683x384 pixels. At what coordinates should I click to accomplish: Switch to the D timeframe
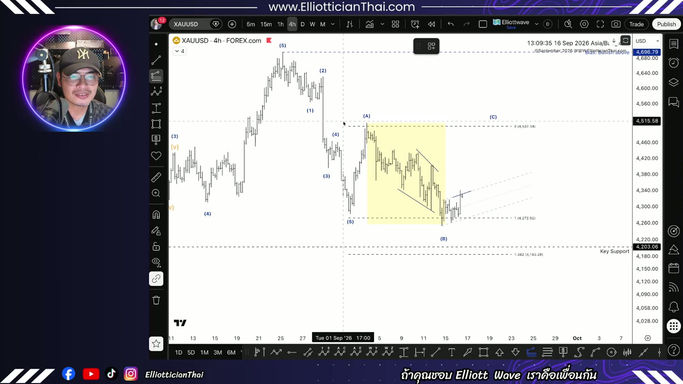click(x=303, y=24)
